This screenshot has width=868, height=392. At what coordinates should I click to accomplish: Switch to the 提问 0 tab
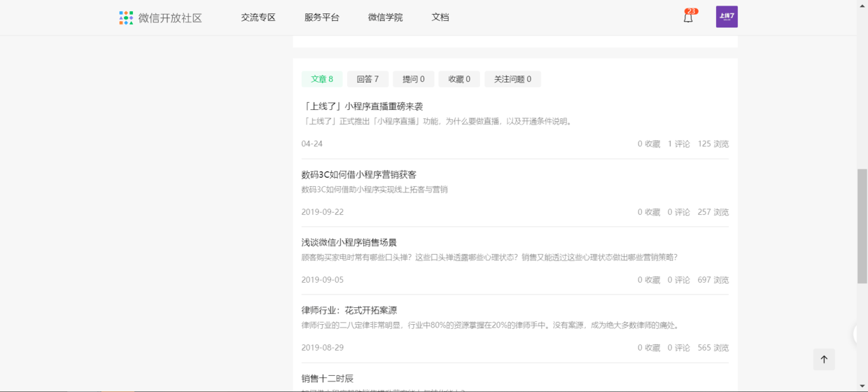[413, 79]
